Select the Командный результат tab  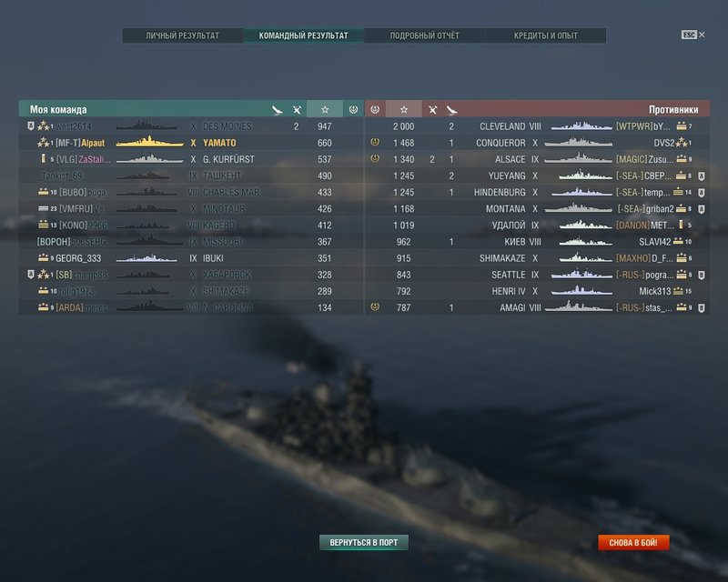(x=303, y=35)
